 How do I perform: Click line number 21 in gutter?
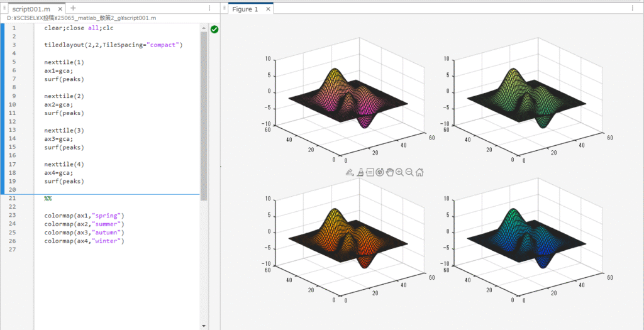pos(12,198)
